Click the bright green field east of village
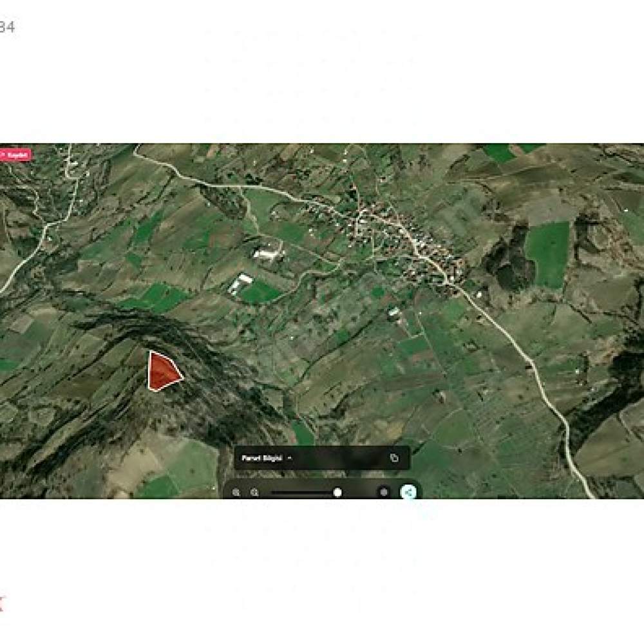The image size is (644, 644). tap(548, 254)
